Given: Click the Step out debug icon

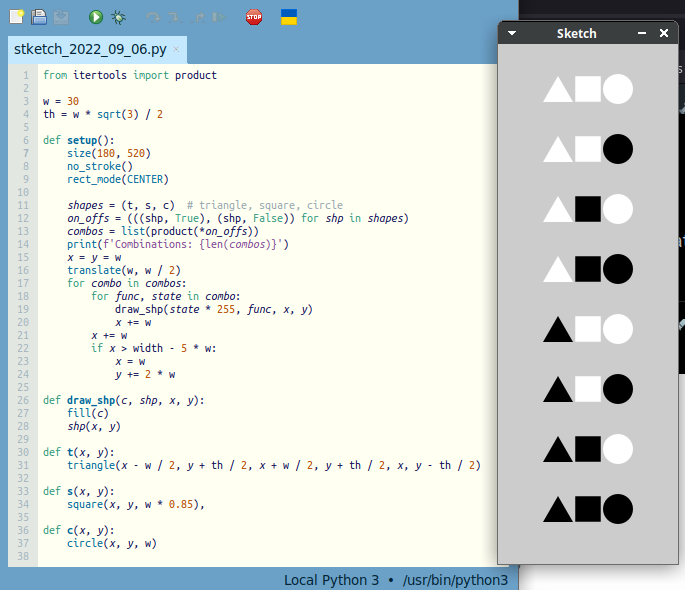Looking at the screenshot, I should [x=197, y=17].
